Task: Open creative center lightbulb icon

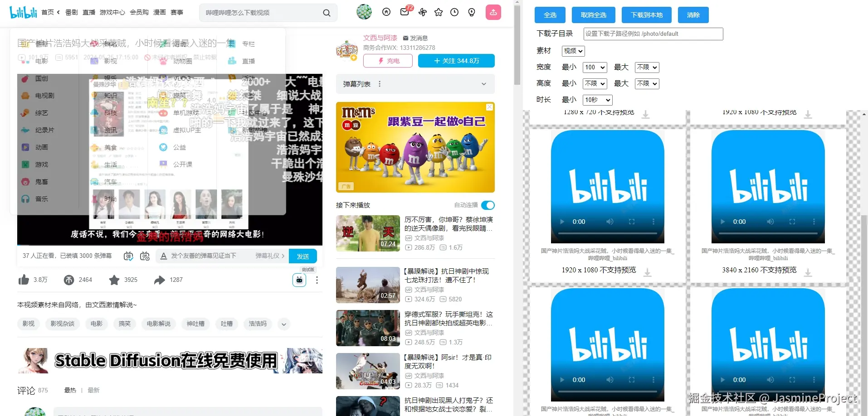Action: tap(471, 12)
